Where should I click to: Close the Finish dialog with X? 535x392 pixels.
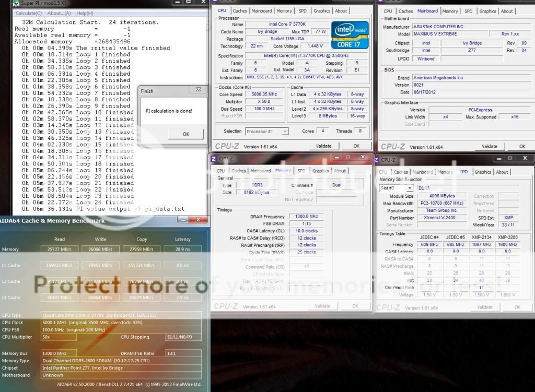(199, 90)
